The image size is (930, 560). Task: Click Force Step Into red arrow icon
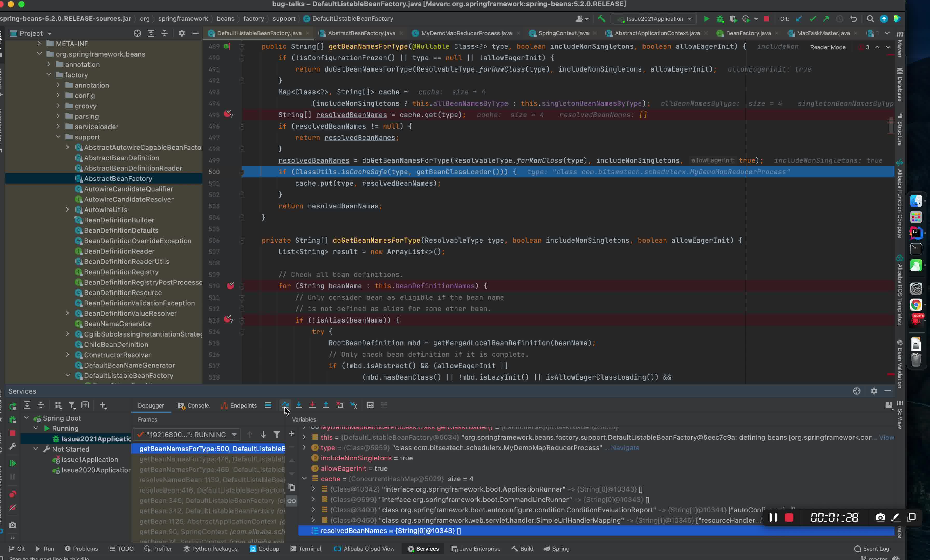[312, 405]
